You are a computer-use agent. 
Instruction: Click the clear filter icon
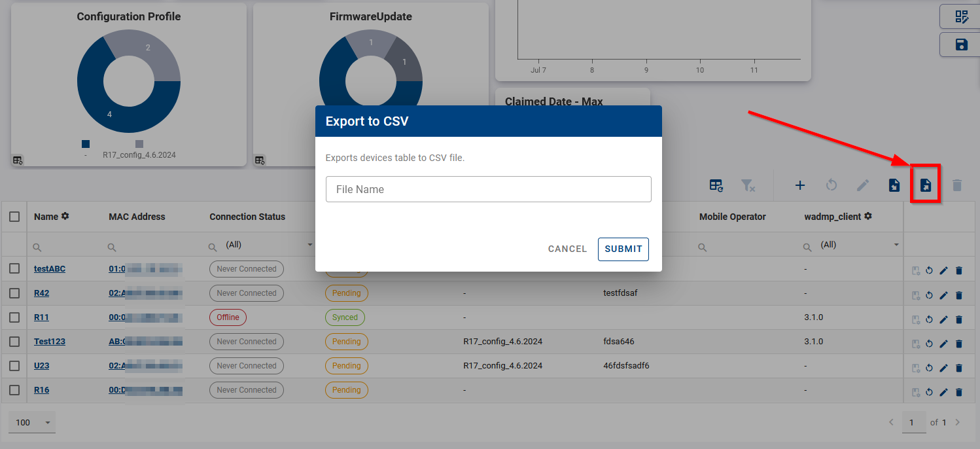point(748,185)
